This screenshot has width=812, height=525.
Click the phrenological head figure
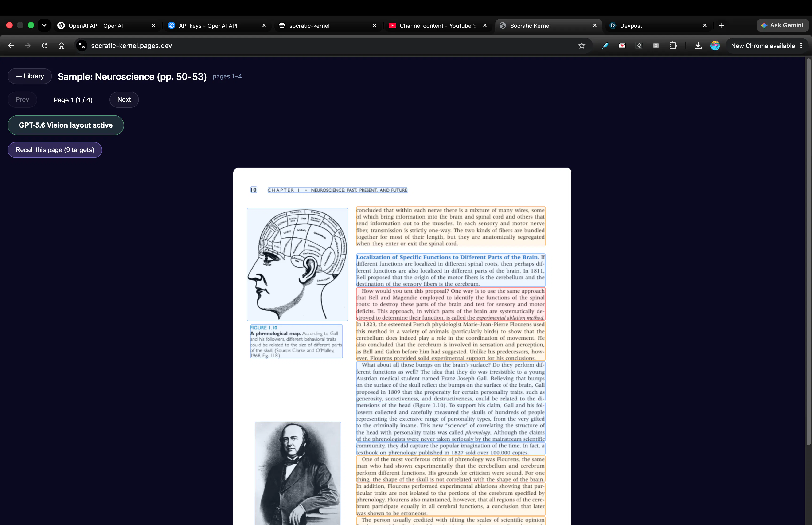(x=297, y=264)
